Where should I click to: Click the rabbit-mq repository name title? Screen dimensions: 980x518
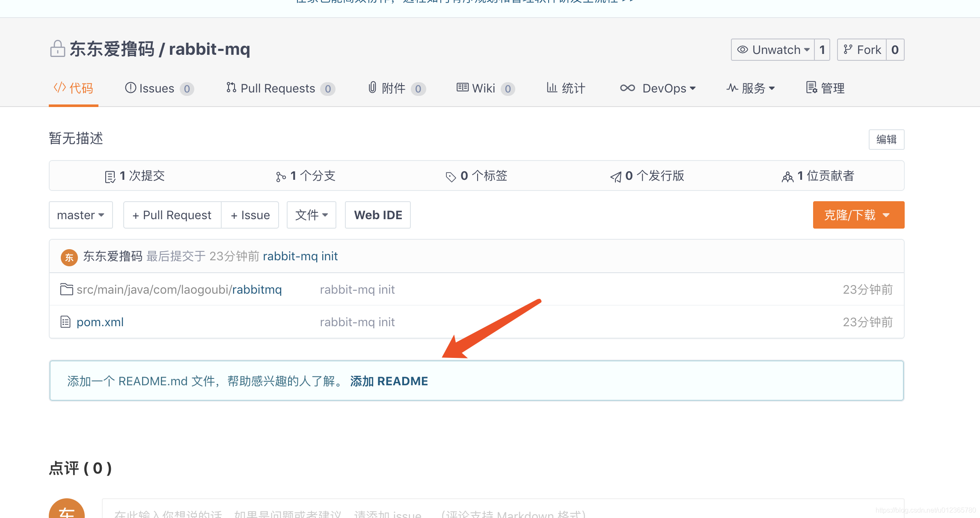210,49
